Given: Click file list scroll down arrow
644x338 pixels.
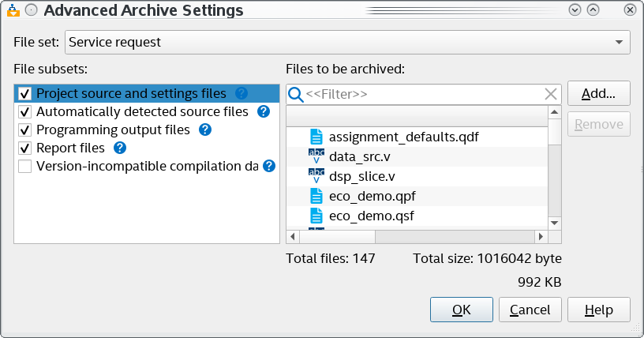Looking at the screenshot, I should (554, 222).
